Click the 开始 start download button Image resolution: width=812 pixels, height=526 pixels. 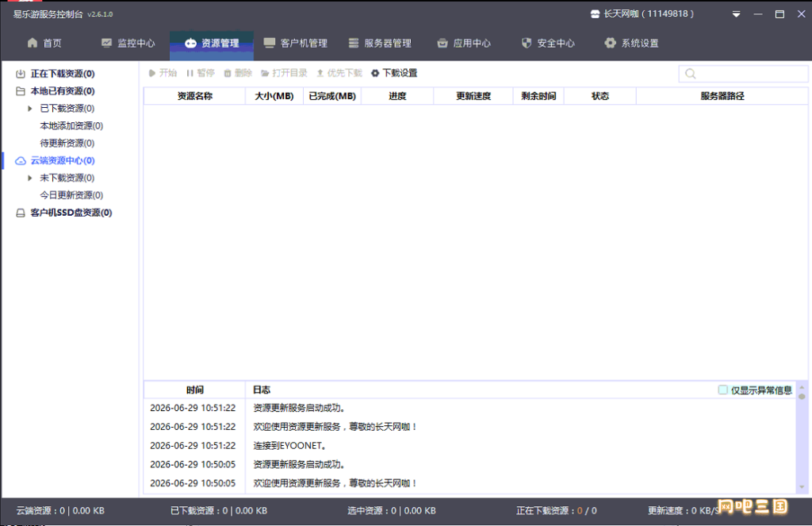[163, 73]
